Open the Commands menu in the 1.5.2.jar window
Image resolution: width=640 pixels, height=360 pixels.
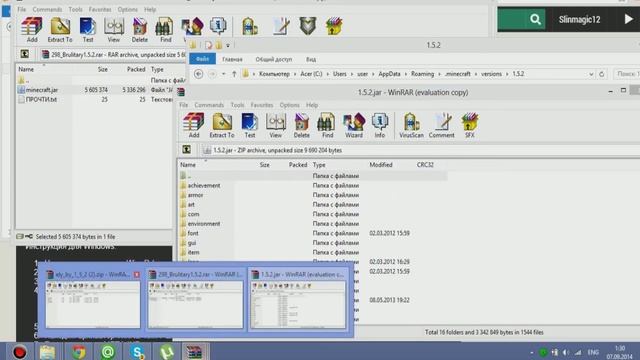209,105
